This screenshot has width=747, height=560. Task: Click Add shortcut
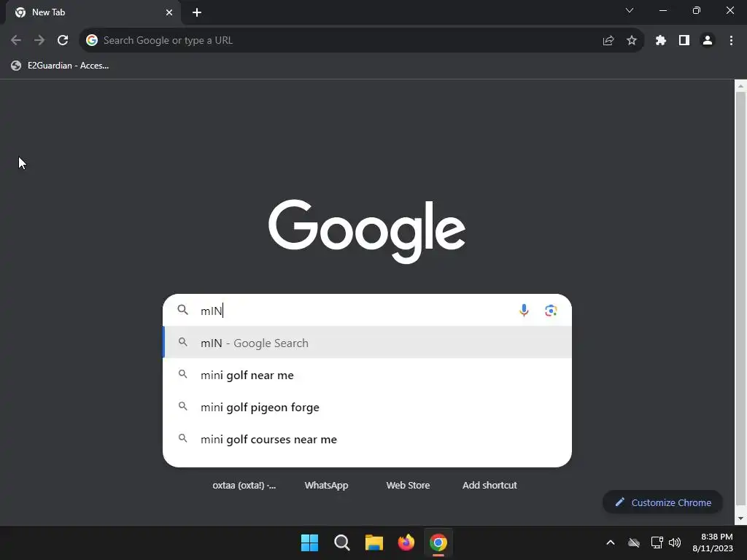[489, 485]
